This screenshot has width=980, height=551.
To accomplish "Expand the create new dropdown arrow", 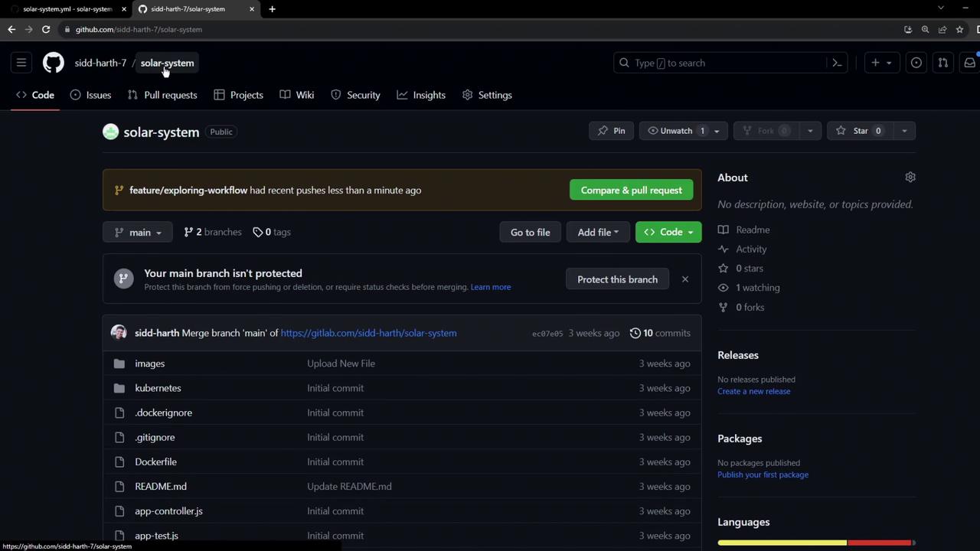I will (889, 63).
